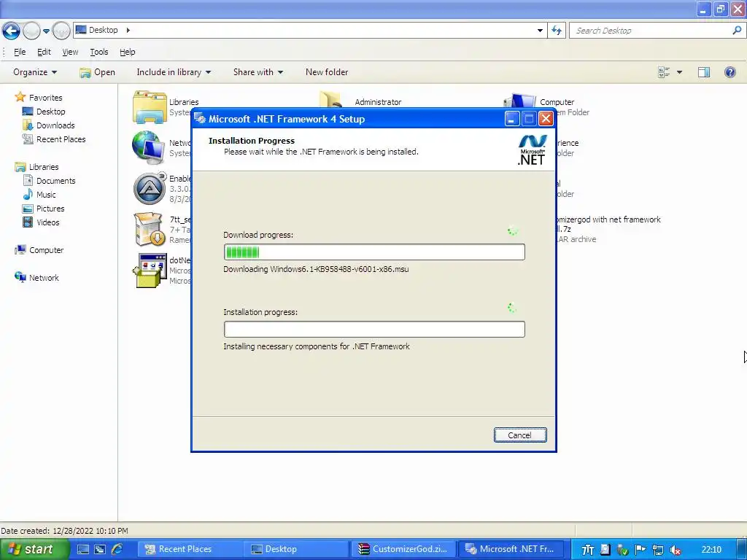Launch Internet Explorer from quick launch
The height and width of the screenshot is (560, 747).
tap(117, 550)
